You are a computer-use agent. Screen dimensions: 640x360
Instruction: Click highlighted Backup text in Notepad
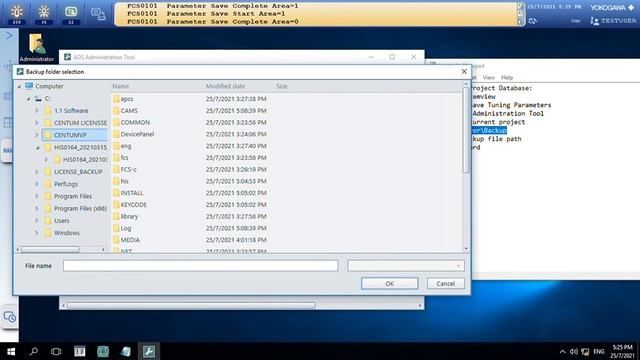pyautogui.click(x=489, y=130)
